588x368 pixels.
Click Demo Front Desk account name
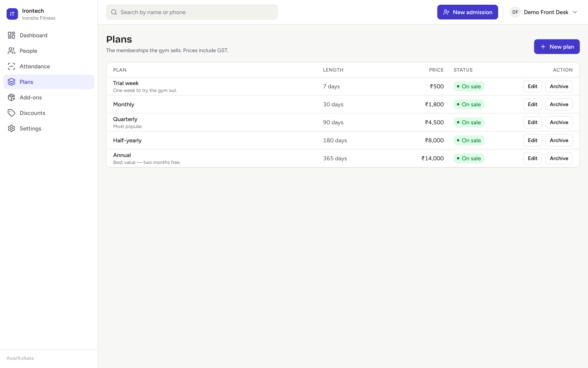point(546,12)
